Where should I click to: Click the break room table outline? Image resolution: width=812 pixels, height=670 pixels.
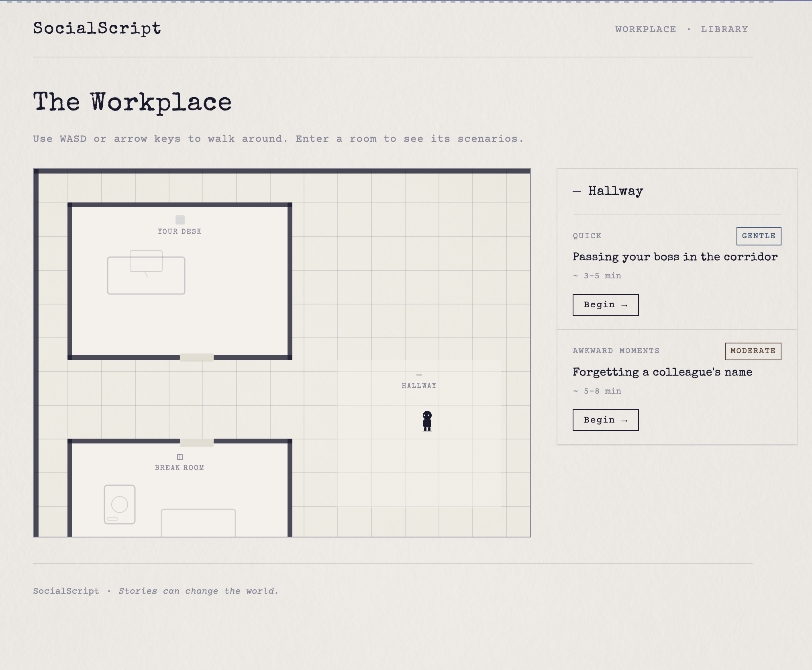(x=198, y=522)
